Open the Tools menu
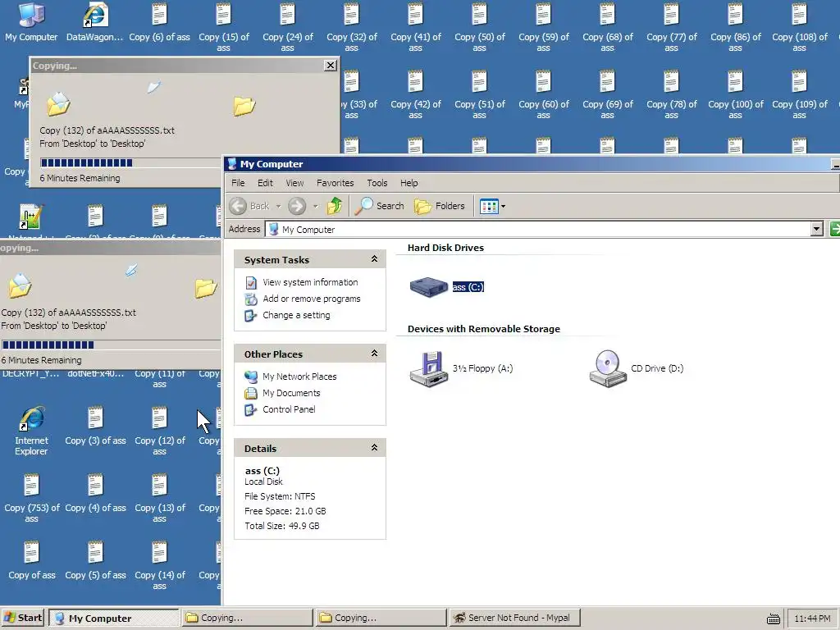 (377, 183)
